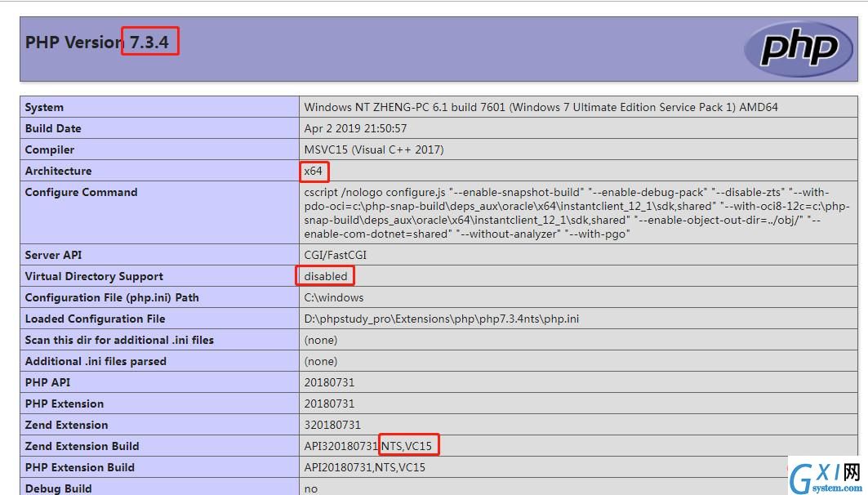Click the 'PHP Extension Build' label

(80, 467)
